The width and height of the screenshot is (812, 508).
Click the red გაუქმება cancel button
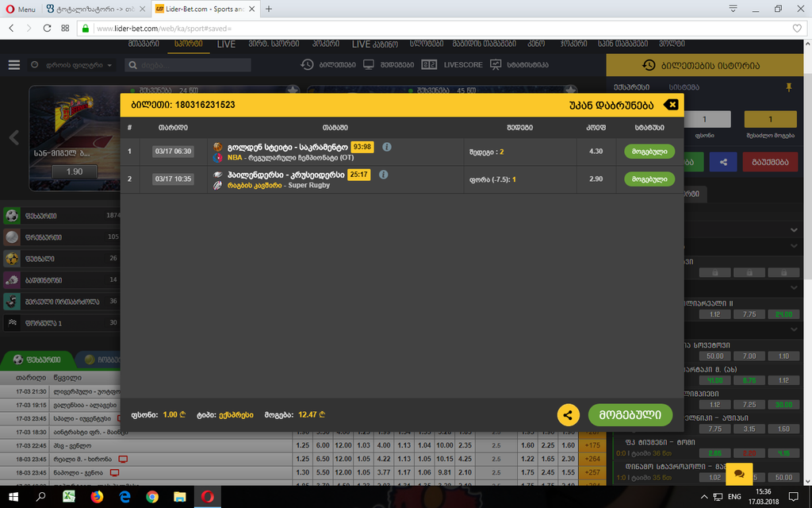[x=770, y=162]
